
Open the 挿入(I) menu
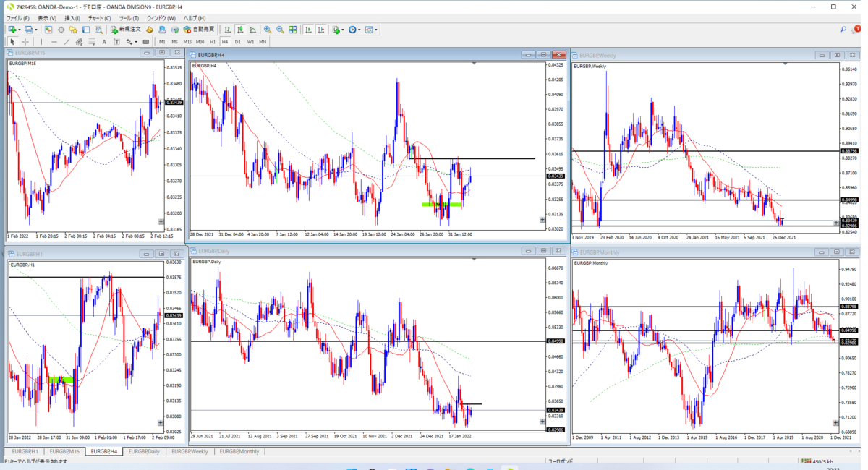tap(72, 18)
